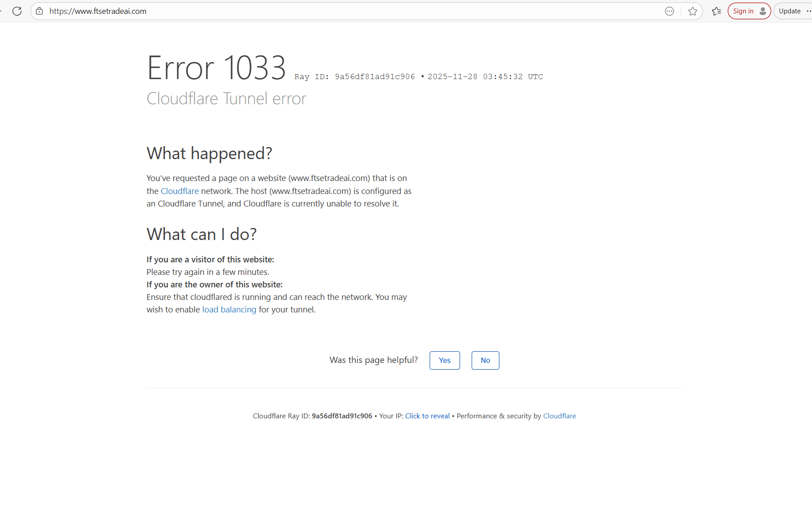Click the Ray ID text beside the error heading
Image resolution: width=812 pixels, height=514 pixels.
tap(355, 76)
